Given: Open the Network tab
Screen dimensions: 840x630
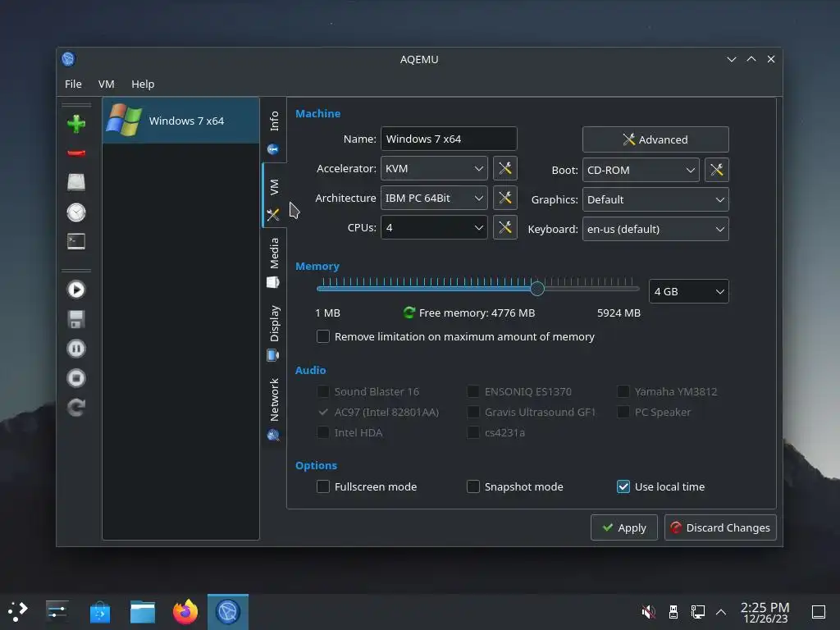Looking at the screenshot, I should 274,409.
